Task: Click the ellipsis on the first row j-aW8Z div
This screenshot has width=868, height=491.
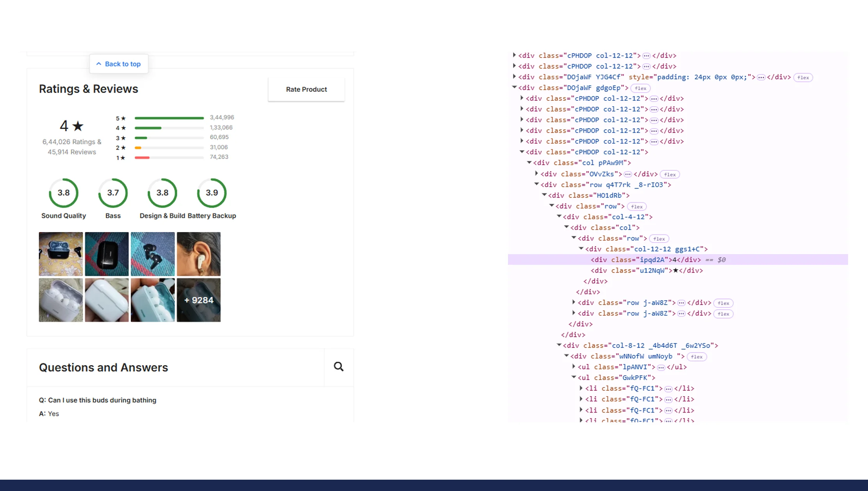Action: pyautogui.click(x=681, y=302)
